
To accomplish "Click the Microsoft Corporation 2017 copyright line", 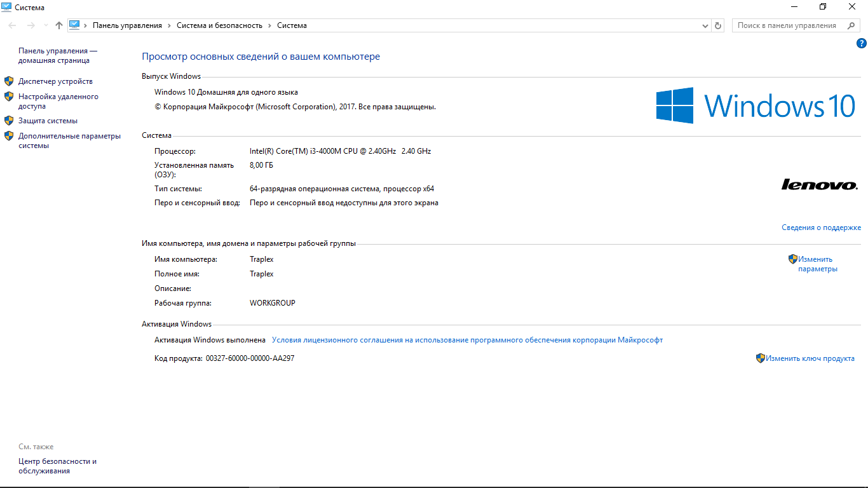I will click(x=295, y=107).
